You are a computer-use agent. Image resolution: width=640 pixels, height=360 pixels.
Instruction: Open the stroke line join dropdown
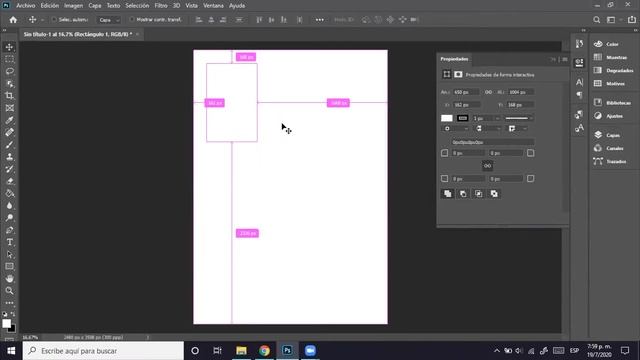coord(518,129)
